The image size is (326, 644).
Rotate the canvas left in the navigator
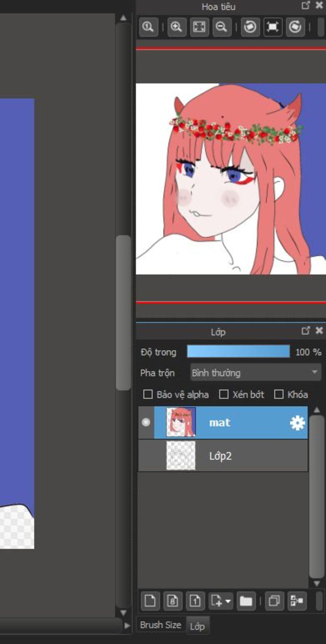point(250,27)
